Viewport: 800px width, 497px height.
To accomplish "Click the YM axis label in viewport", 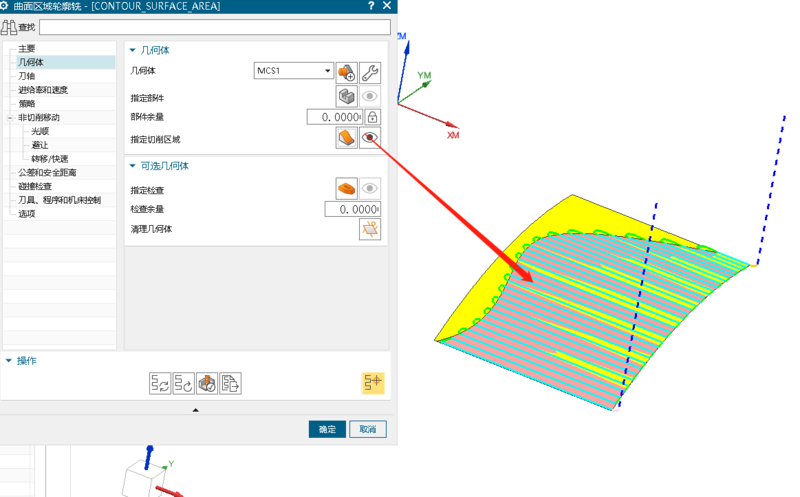I will [x=424, y=76].
